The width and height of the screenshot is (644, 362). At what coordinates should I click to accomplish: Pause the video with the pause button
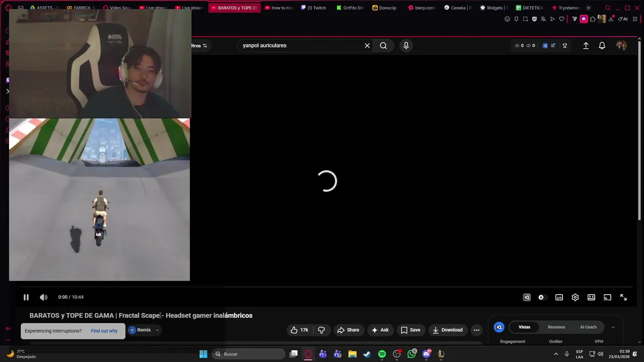[26, 297]
